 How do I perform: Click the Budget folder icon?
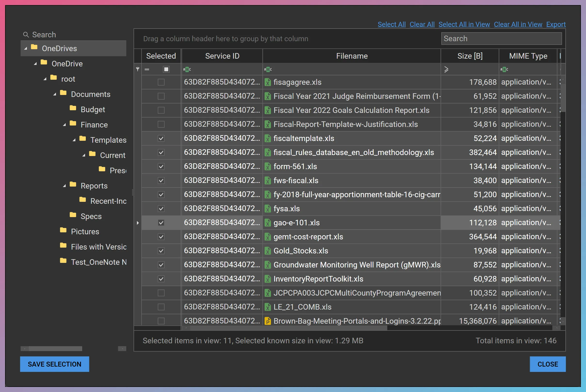[73, 108]
